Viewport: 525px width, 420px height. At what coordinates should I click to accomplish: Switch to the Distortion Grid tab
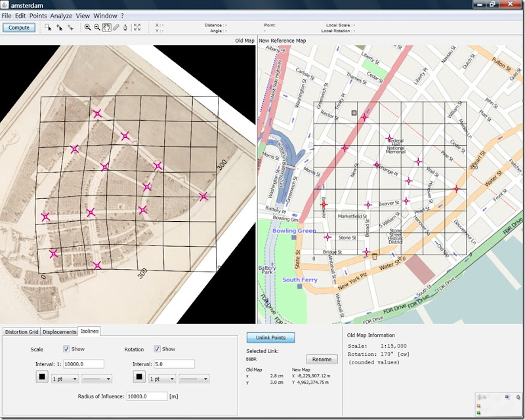coord(20,331)
